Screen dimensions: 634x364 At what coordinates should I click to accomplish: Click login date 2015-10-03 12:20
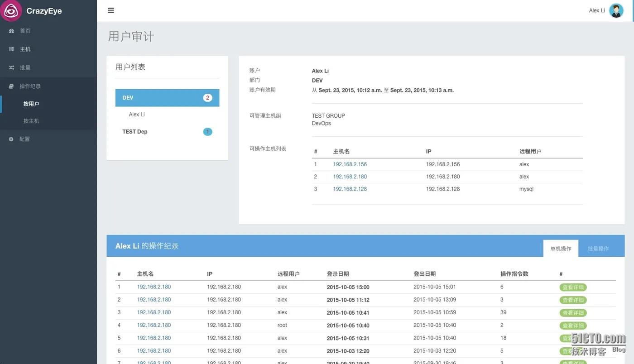coord(348,351)
